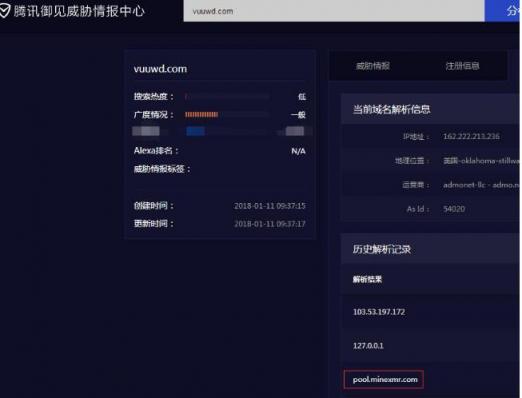Switch to the 威胁情报 tab
522x398 pixels.
pos(373,66)
